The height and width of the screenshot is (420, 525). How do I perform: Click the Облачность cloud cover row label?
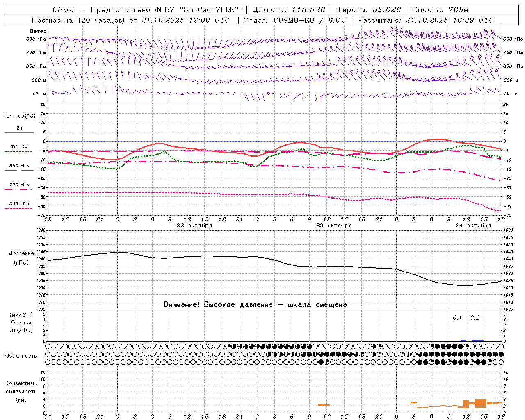pos(21,356)
